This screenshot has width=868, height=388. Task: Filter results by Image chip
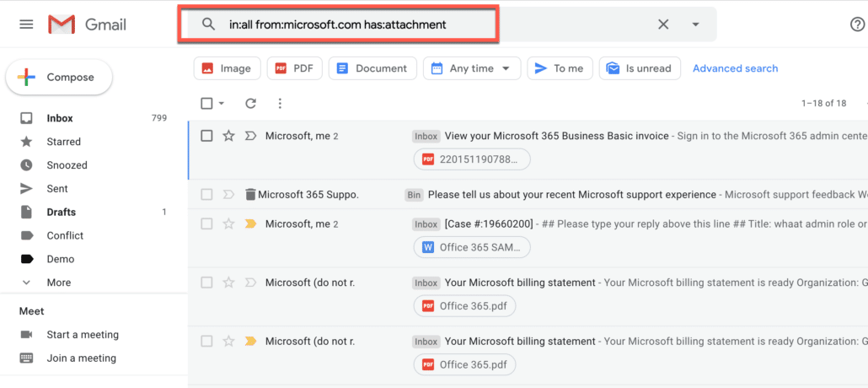tap(227, 68)
